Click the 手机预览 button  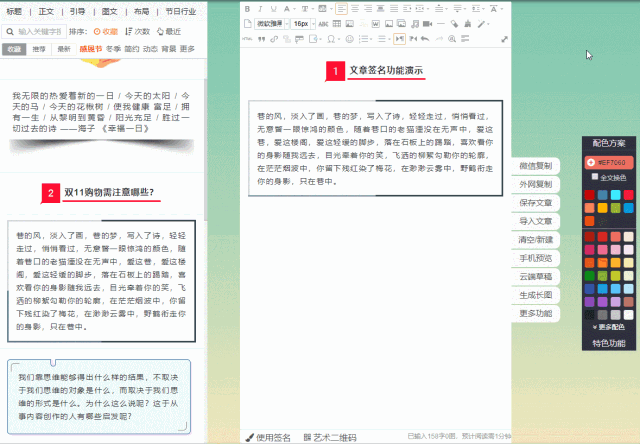pos(536,258)
